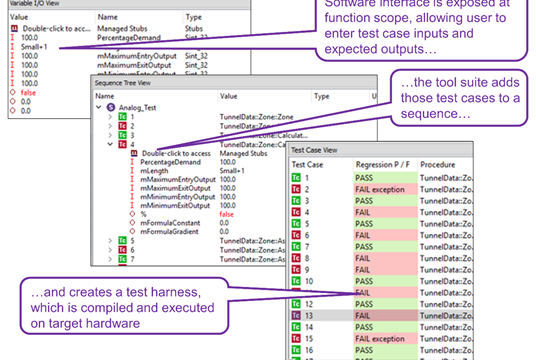536x360 pixels.
Task: Select mMaximumEntryOutput row in Sequence Tree
Action: (x=178, y=179)
